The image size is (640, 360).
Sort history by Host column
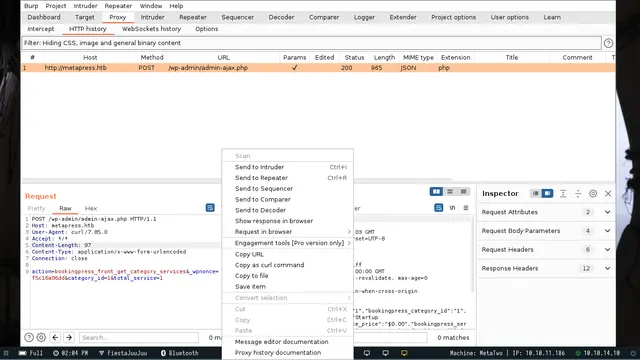(x=90, y=58)
